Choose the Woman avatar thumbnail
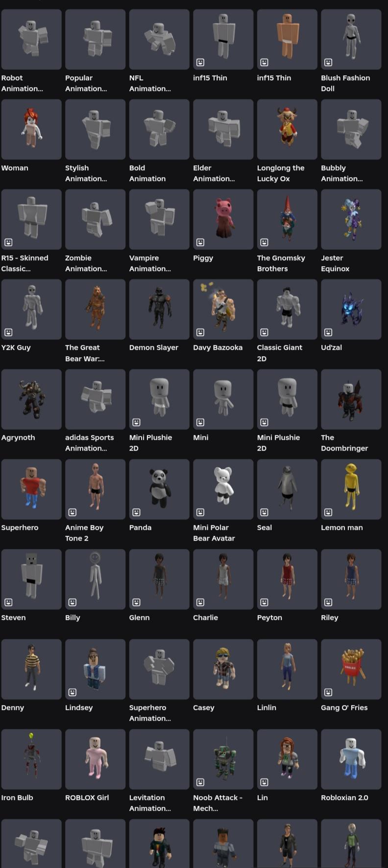 [x=31, y=129]
